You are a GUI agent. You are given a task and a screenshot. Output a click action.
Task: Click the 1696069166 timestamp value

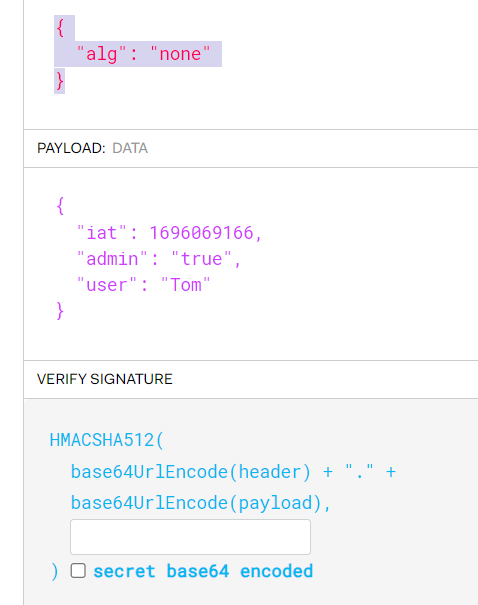(201, 233)
